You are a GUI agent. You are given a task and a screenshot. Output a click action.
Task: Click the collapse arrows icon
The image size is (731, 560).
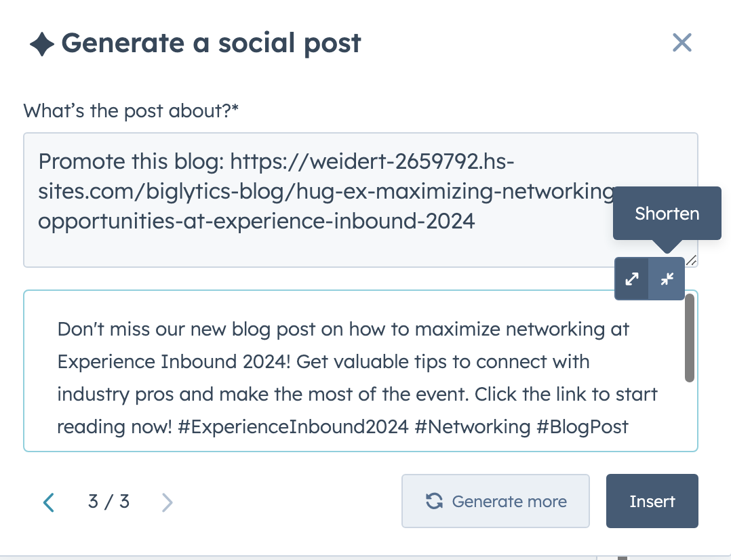[666, 279]
